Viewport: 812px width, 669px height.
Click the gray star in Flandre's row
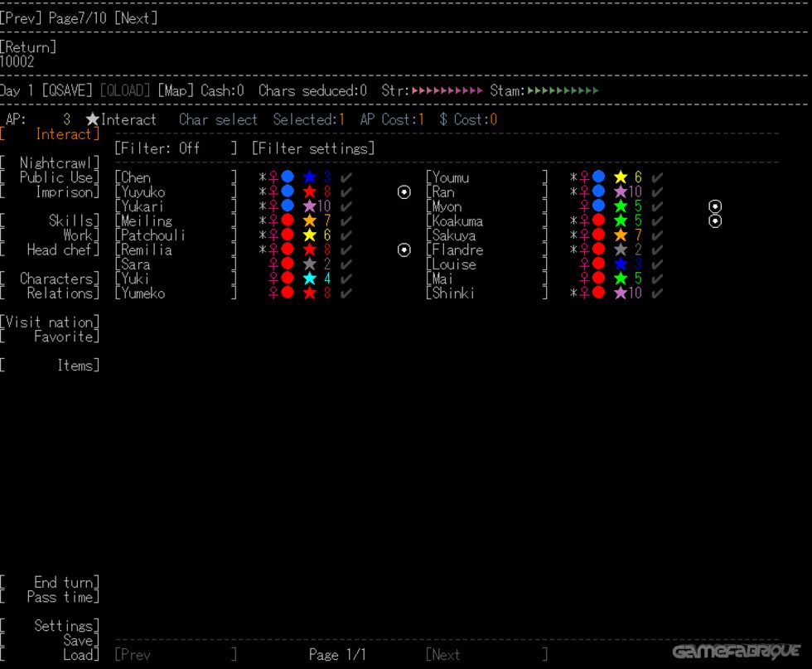point(621,250)
